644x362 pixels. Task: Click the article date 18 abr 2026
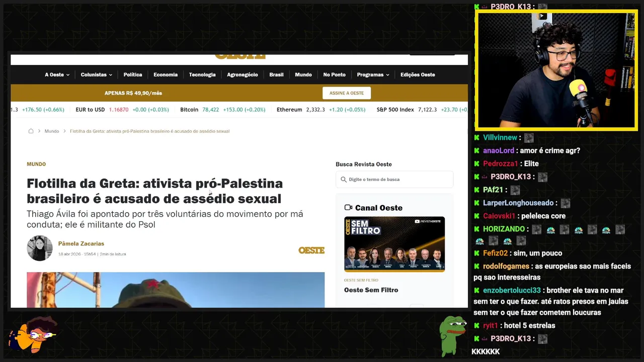(70, 254)
